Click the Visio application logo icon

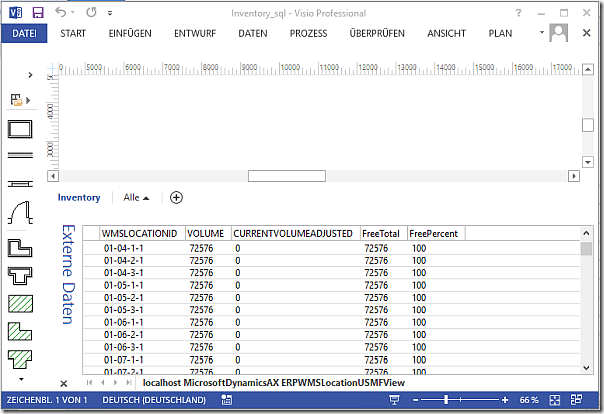click(16, 13)
